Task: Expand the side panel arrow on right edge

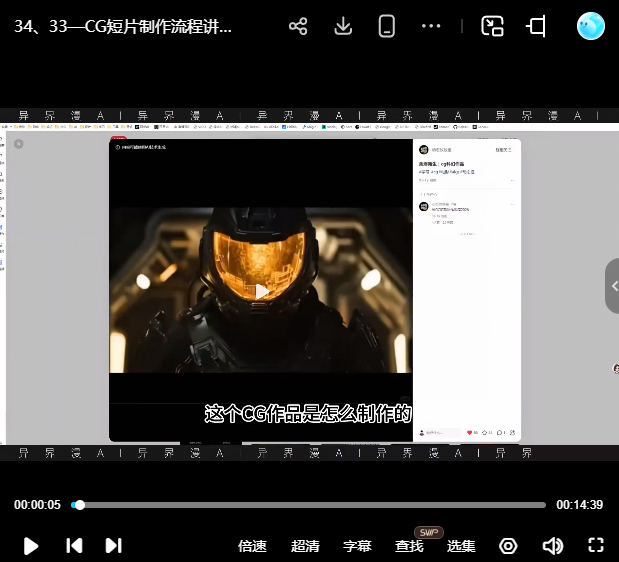Action: pyautogui.click(x=612, y=287)
